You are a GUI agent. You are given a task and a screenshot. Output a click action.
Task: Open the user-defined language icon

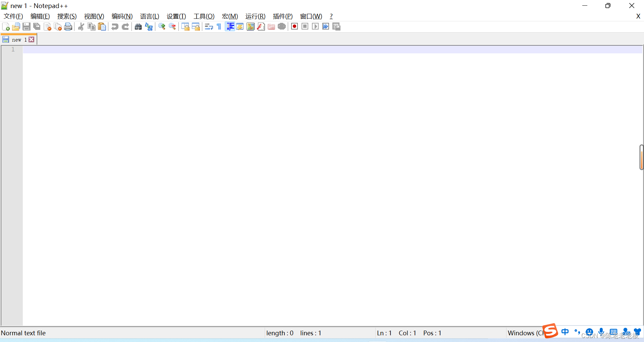240,27
